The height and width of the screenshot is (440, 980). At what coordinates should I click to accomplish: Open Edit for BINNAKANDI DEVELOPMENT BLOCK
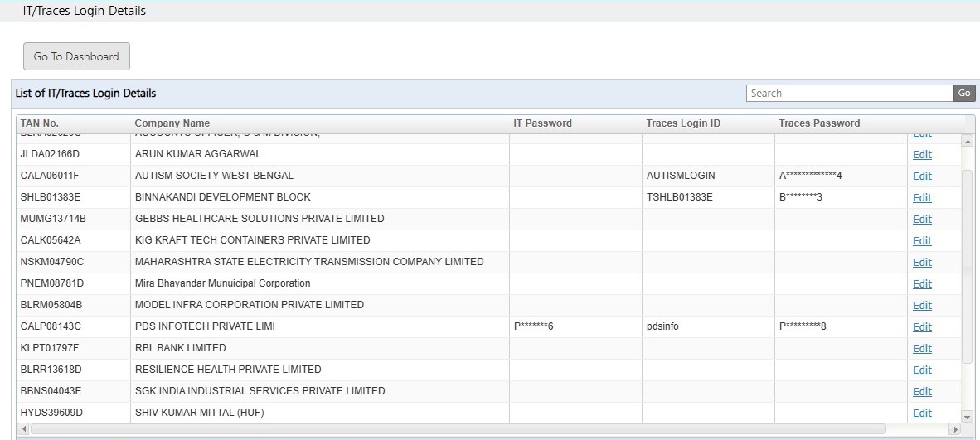pos(922,197)
